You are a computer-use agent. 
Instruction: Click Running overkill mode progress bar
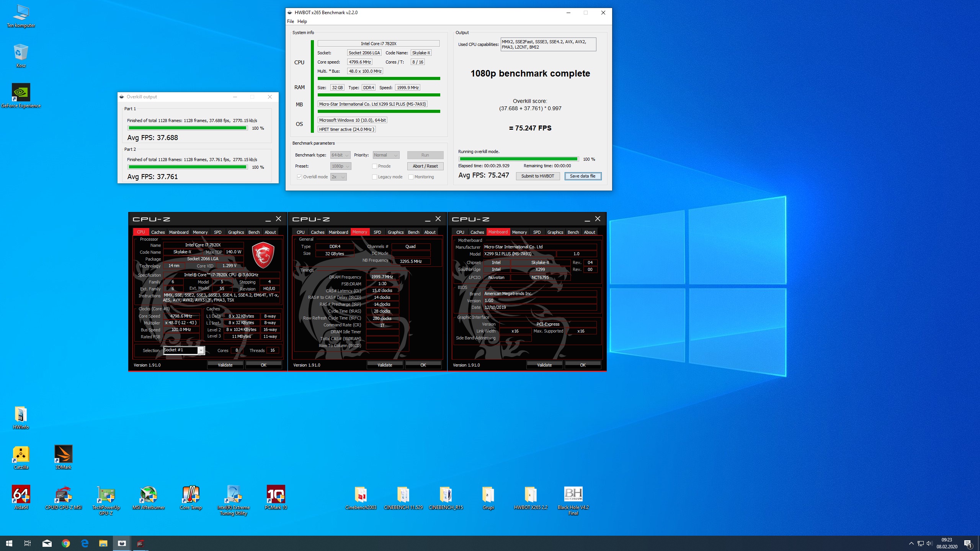click(x=518, y=159)
